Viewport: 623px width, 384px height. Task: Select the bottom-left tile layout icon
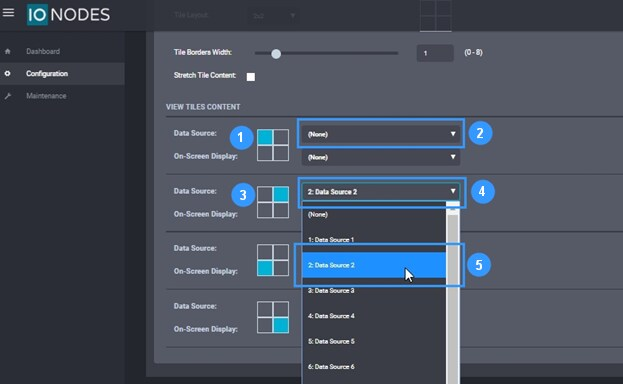pos(273,260)
